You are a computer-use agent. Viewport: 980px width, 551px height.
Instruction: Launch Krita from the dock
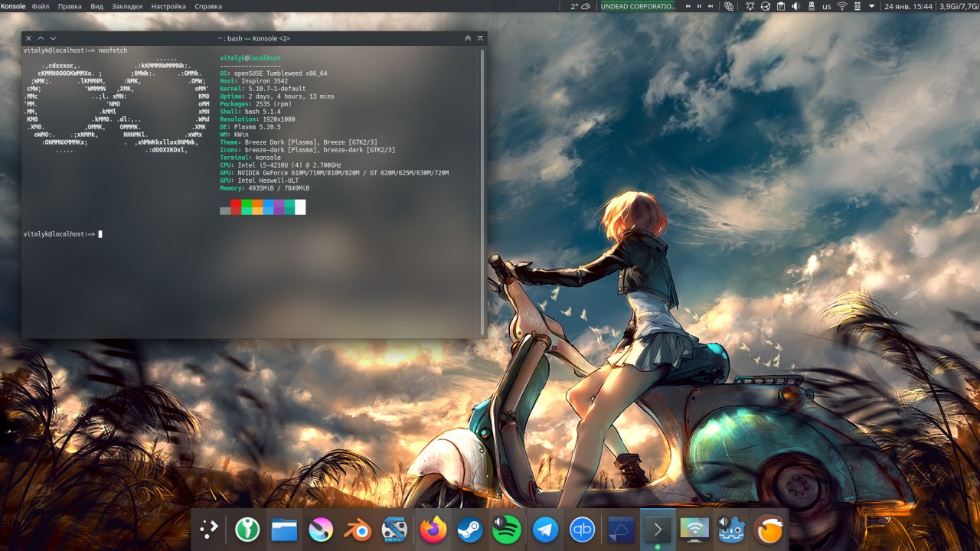pos(321,530)
